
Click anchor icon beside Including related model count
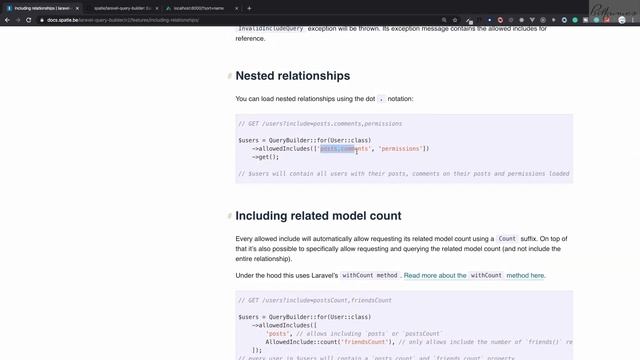tap(229, 216)
